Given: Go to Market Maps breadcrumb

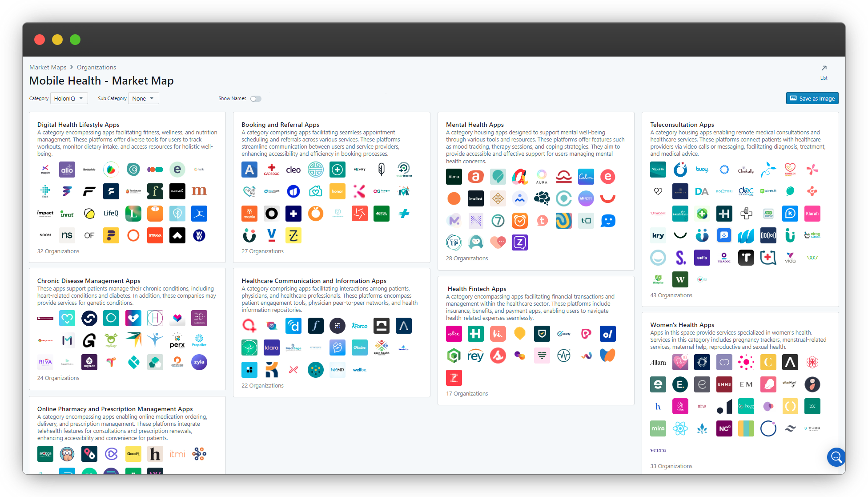Looking at the screenshot, I should 48,67.
